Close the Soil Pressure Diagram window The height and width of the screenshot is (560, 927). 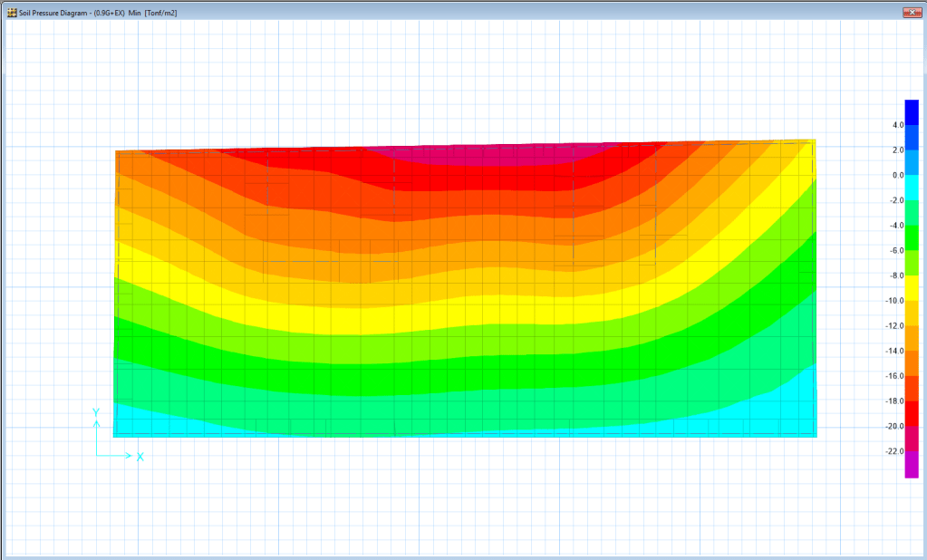[x=910, y=13]
